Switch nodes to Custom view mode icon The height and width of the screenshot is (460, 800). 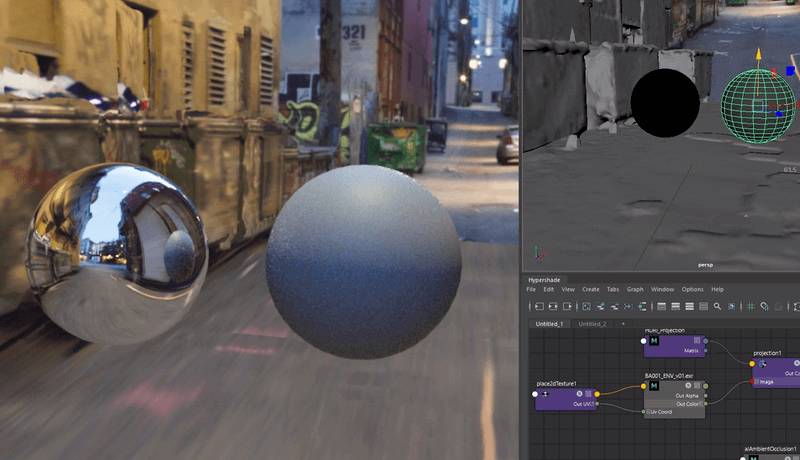[x=703, y=306]
